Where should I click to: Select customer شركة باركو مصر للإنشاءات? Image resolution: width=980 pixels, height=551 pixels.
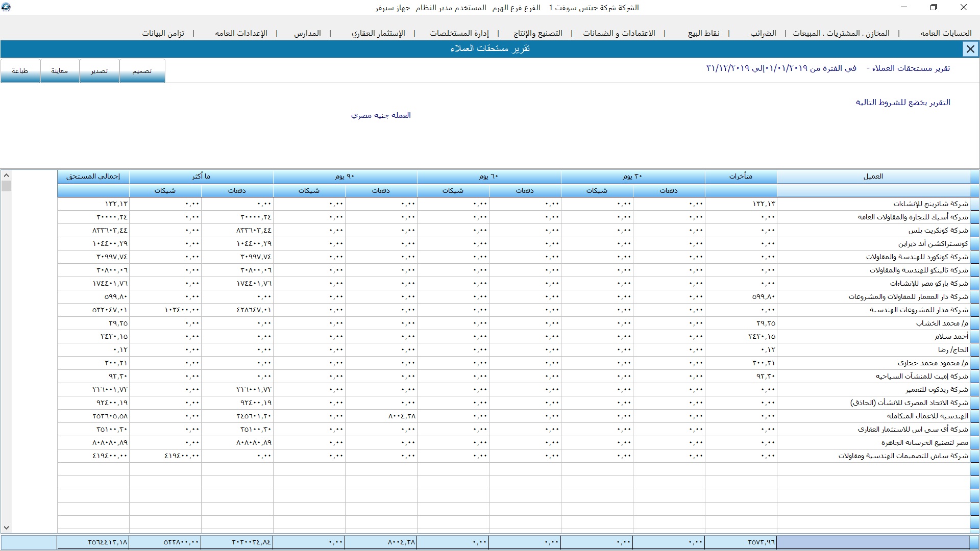coord(873,283)
